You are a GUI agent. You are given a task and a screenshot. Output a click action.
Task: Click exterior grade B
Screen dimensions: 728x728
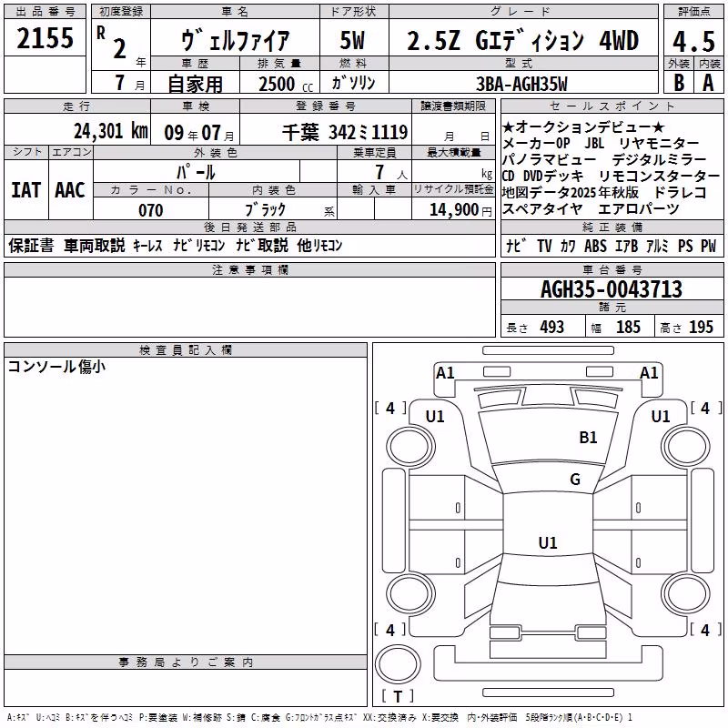tap(679, 83)
